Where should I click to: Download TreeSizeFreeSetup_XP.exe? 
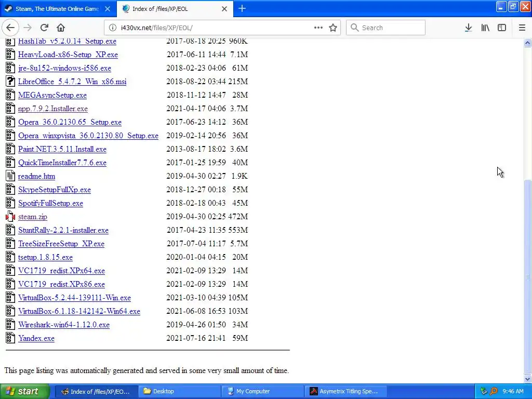pyautogui.click(x=61, y=244)
